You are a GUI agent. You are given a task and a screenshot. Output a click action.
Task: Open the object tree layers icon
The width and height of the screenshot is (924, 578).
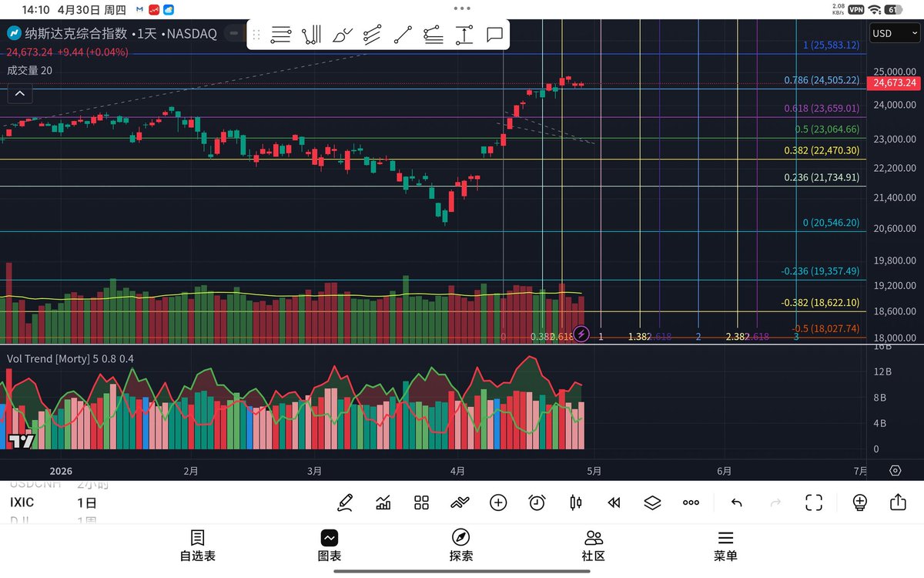coord(652,502)
